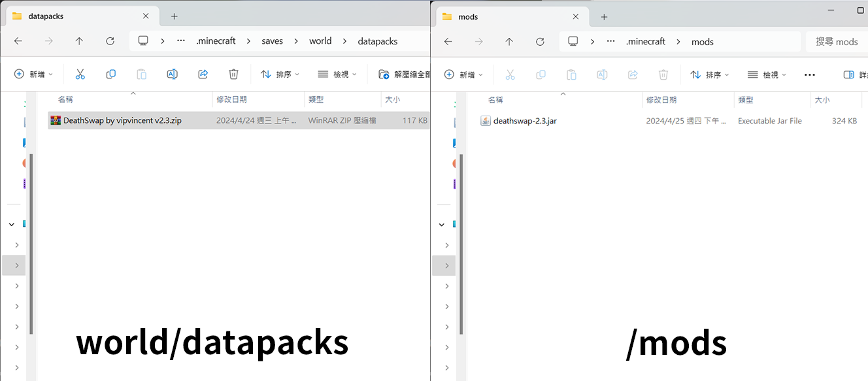Select the Cut icon in datapacks toolbar
This screenshot has height=381, width=868.
(80, 74)
